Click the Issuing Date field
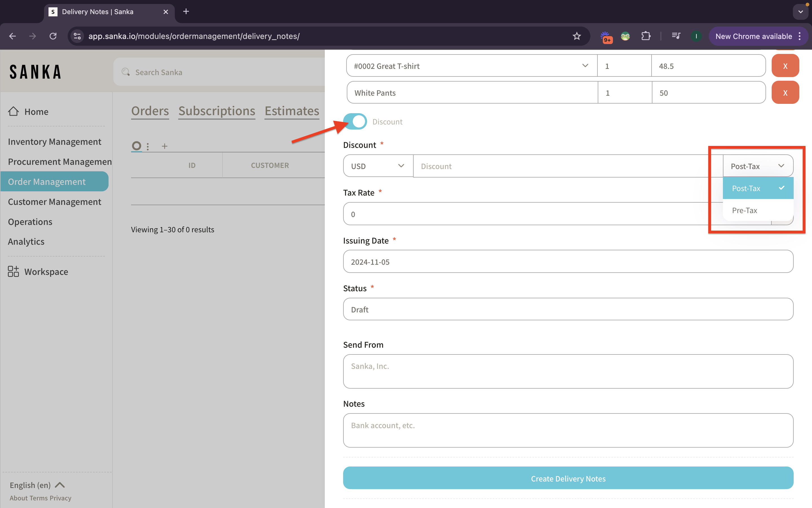 [x=568, y=262]
